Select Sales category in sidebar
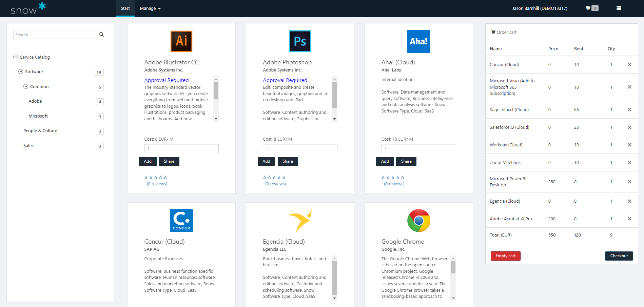Viewport: 644px width, 307px height. coord(28,146)
